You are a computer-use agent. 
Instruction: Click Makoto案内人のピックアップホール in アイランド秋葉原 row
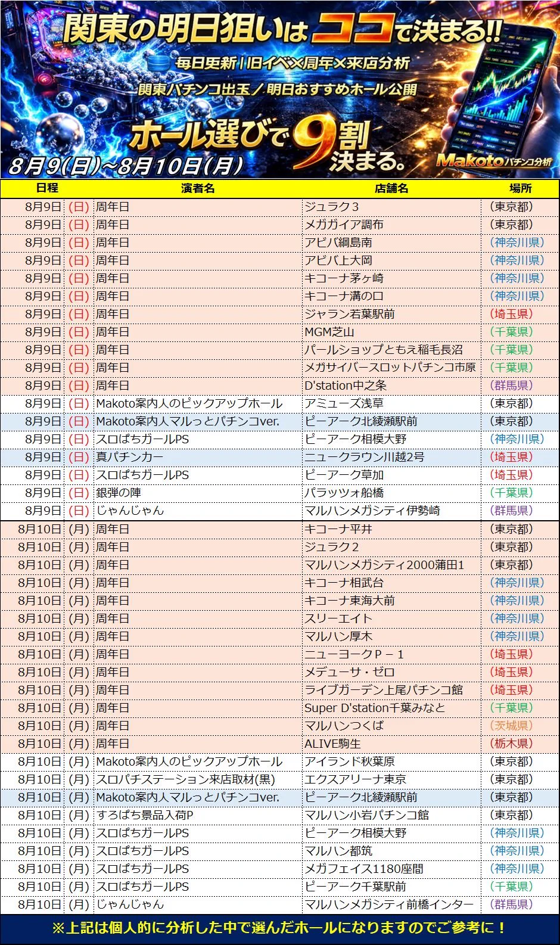pyautogui.click(x=189, y=761)
